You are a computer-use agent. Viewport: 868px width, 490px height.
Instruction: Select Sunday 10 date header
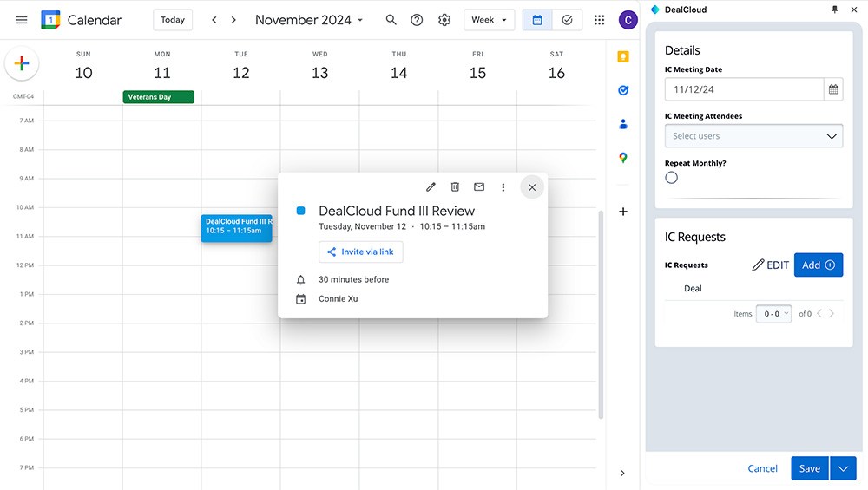coord(83,67)
